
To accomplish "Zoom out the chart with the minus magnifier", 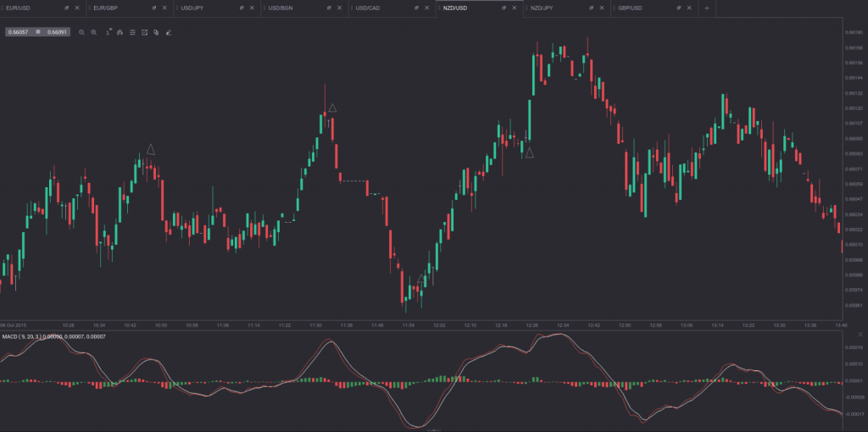I will [x=81, y=32].
